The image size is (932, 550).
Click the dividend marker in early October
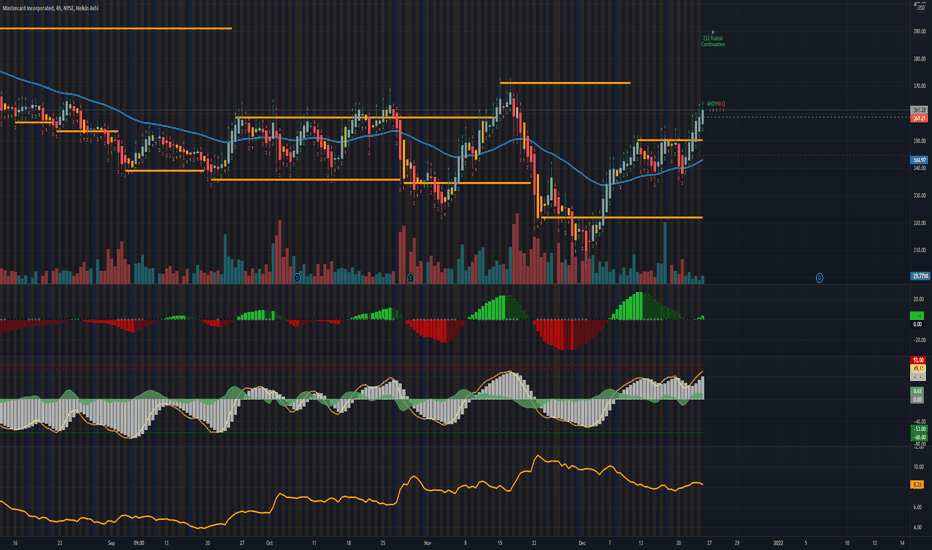(297, 278)
